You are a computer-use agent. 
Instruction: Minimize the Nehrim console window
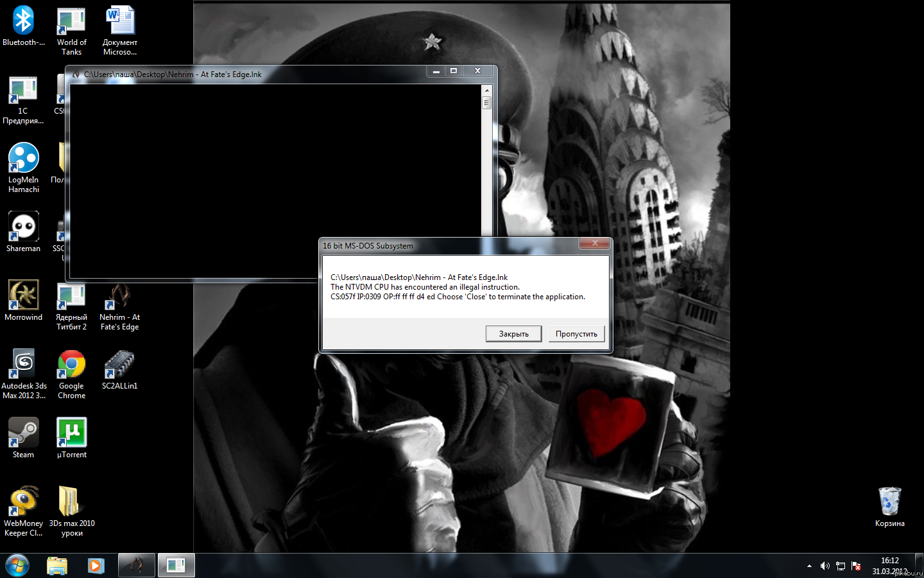[x=436, y=71]
